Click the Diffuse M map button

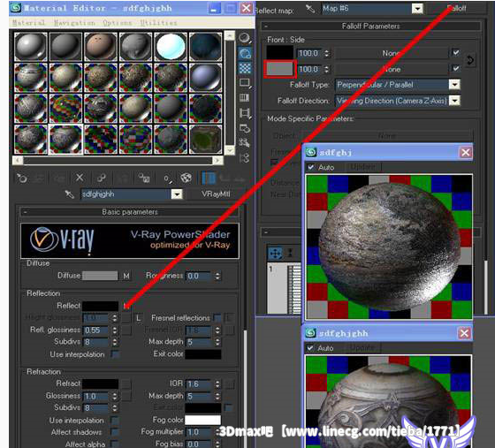pos(126,276)
